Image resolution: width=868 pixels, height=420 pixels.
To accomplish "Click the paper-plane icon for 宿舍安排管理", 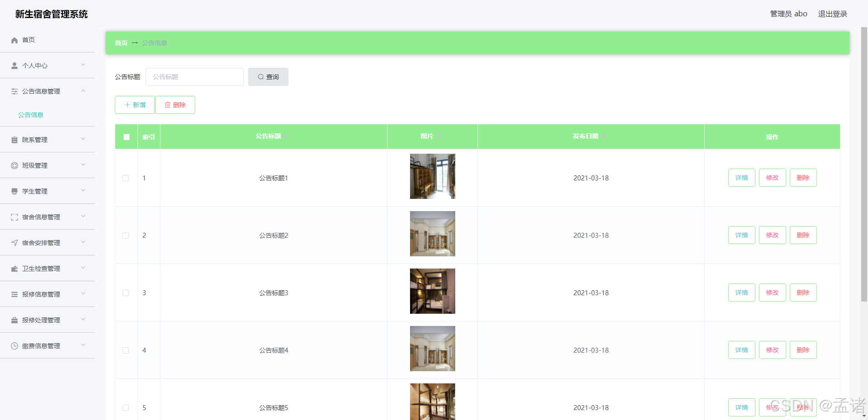I will (x=14, y=243).
